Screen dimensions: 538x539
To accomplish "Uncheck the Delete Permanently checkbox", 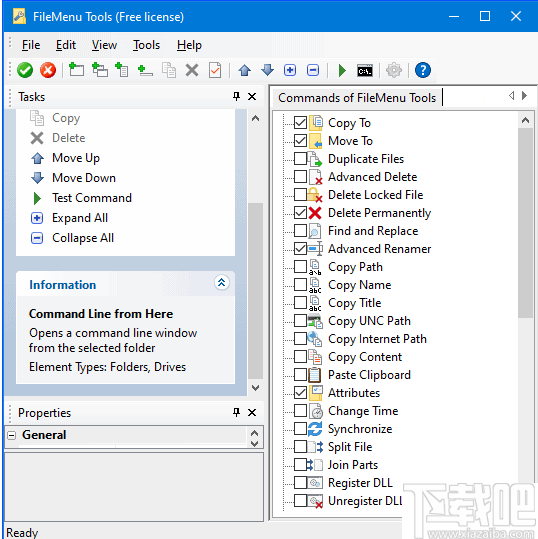I will click(x=300, y=213).
